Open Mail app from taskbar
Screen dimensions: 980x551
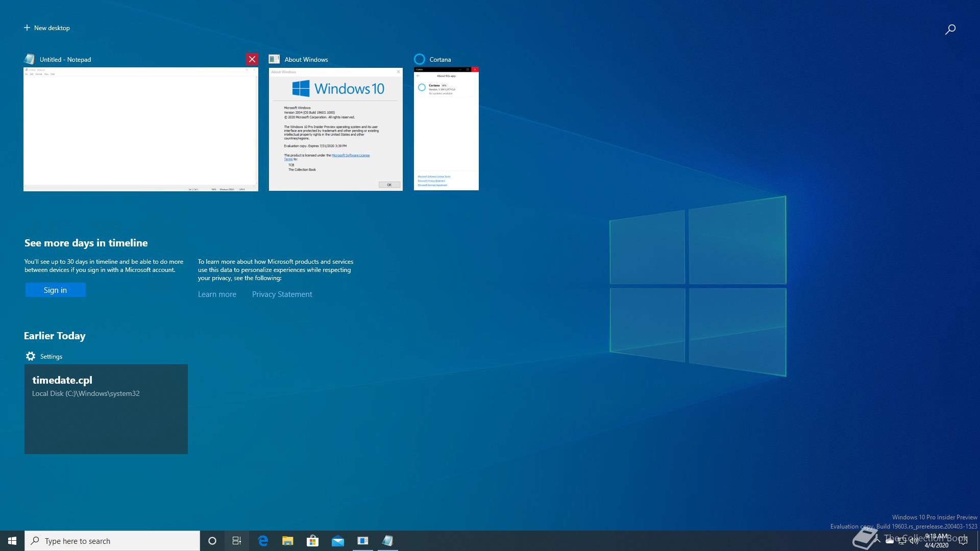pos(337,541)
